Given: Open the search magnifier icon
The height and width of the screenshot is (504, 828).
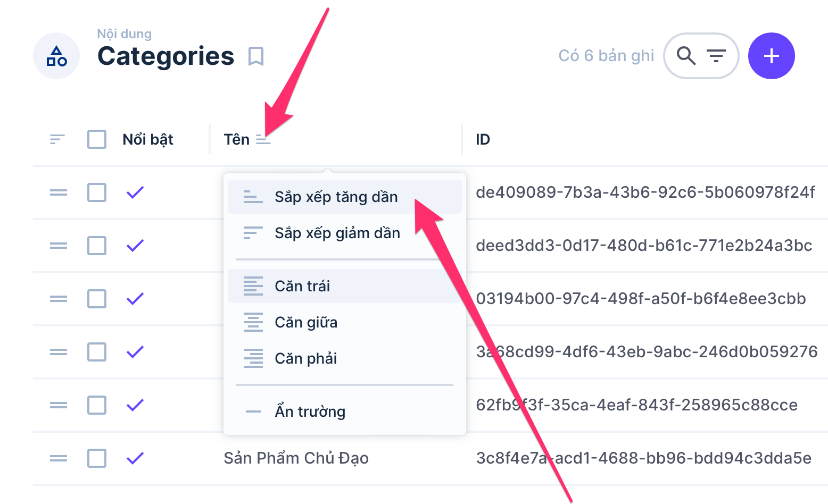Looking at the screenshot, I should coord(686,55).
